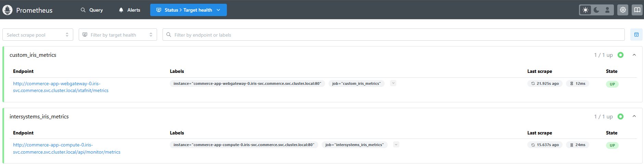Click green health ring for custom_iris_metrics
Image resolution: width=644 pixels, height=168 pixels.
click(x=620, y=55)
